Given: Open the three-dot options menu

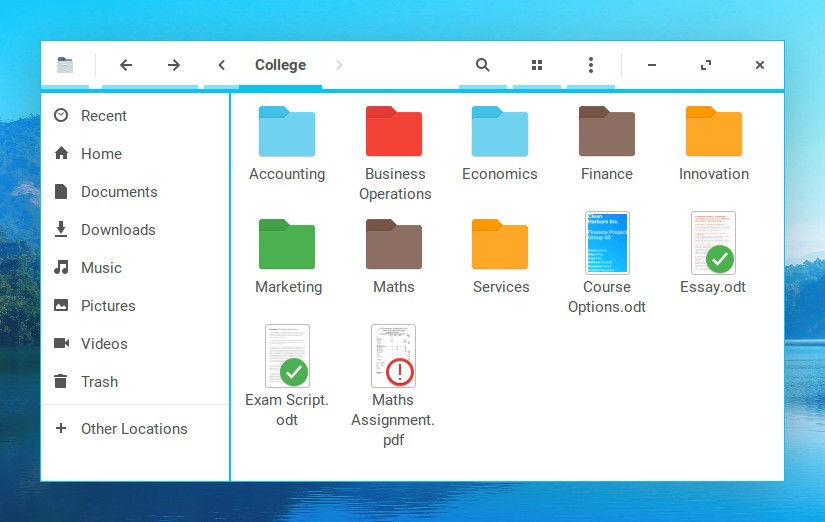Looking at the screenshot, I should [x=591, y=65].
